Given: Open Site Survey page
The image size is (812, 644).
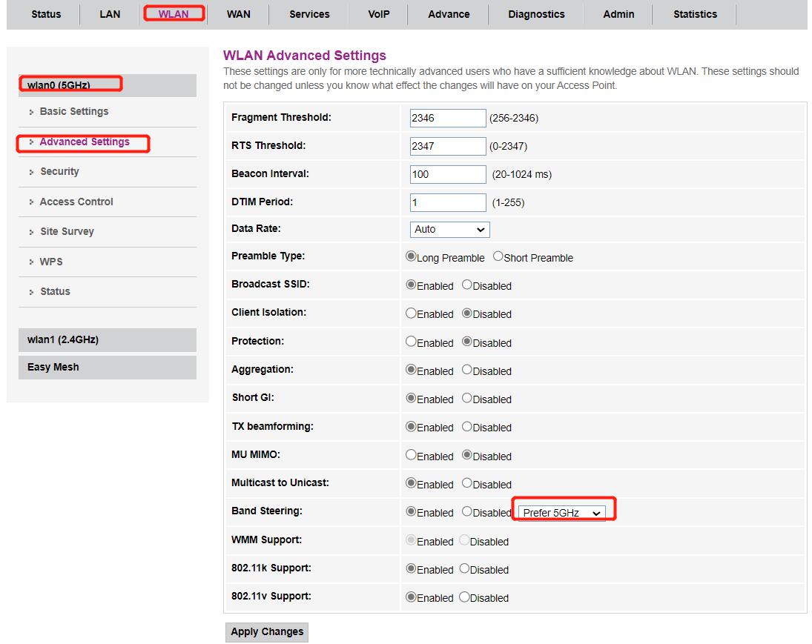Looking at the screenshot, I should (67, 231).
